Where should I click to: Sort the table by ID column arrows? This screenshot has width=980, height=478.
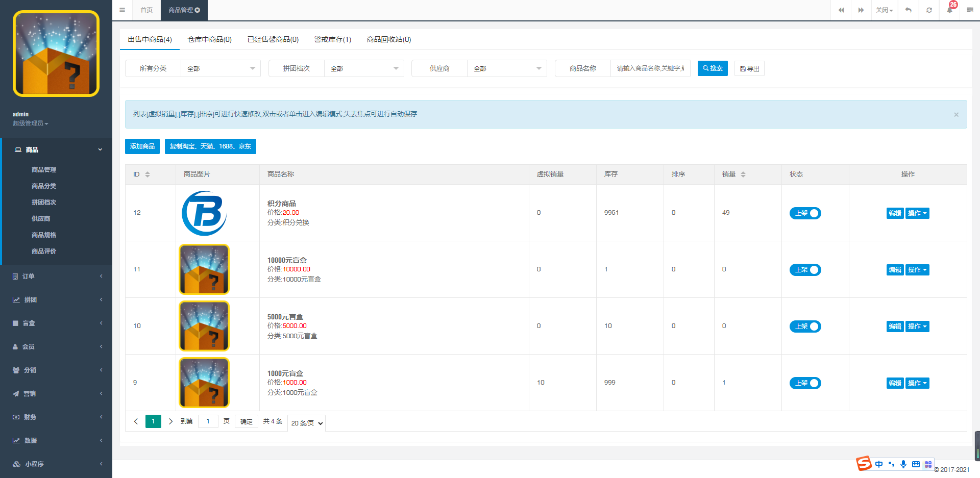point(148,174)
